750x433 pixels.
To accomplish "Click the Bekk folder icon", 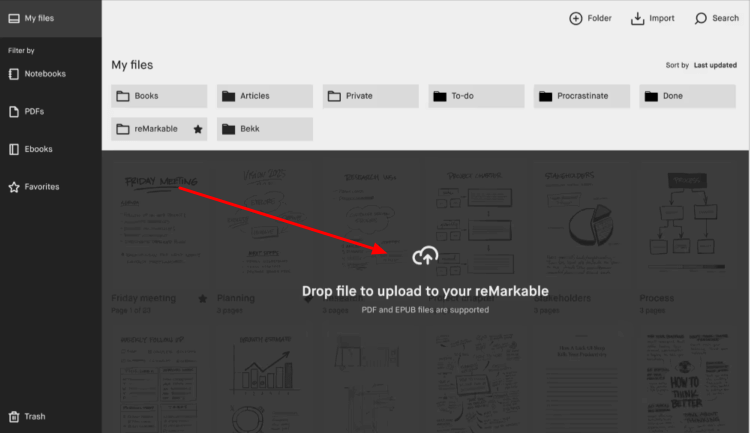I will pyautogui.click(x=229, y=129).
